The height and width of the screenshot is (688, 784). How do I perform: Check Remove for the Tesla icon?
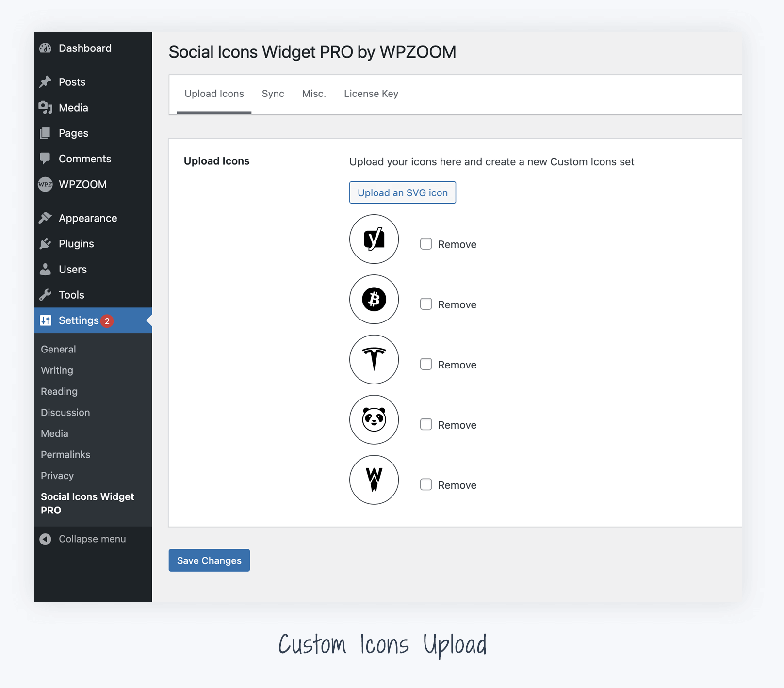click(426, 364)
